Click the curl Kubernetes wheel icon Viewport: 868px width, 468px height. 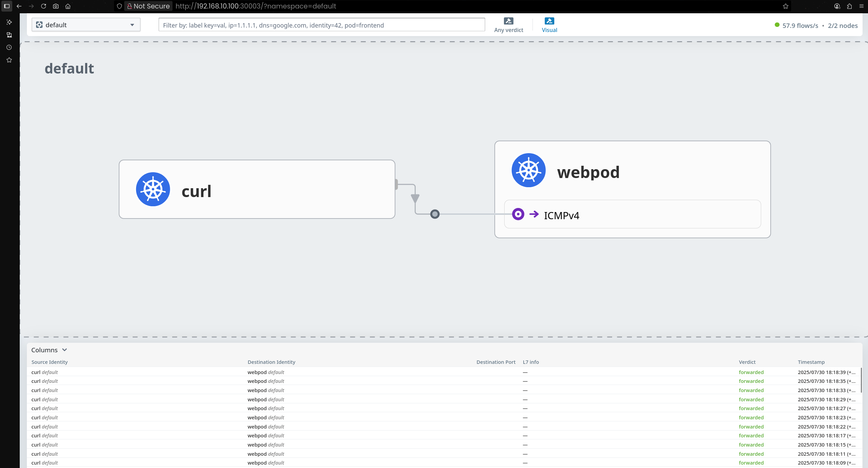[x=153, y=189]
